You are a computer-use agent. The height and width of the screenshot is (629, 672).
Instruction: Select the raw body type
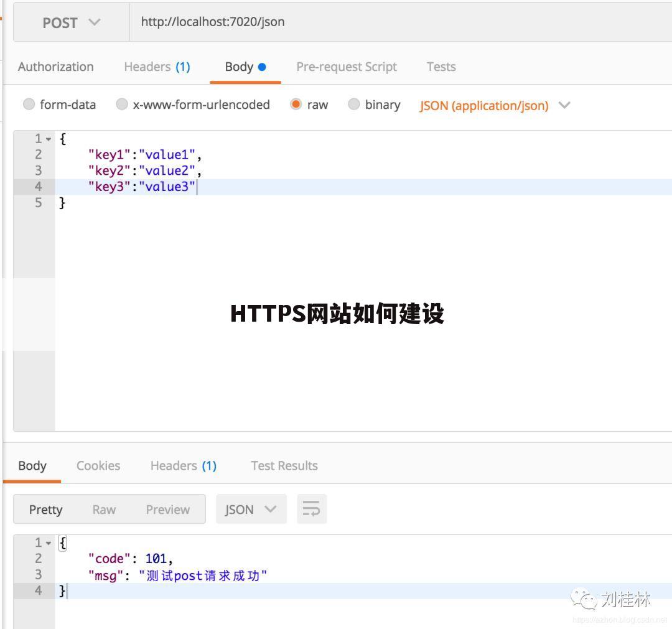point(296,104)
